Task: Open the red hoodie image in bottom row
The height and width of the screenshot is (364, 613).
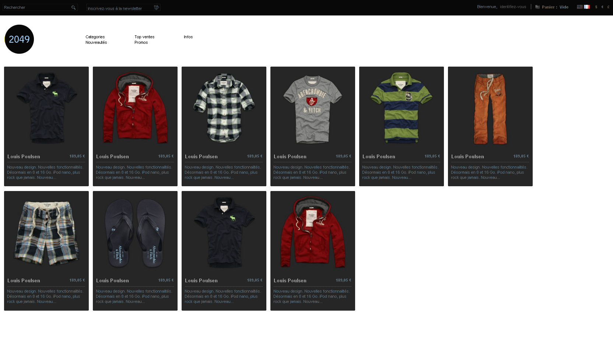Action: [x=313, y=232]
